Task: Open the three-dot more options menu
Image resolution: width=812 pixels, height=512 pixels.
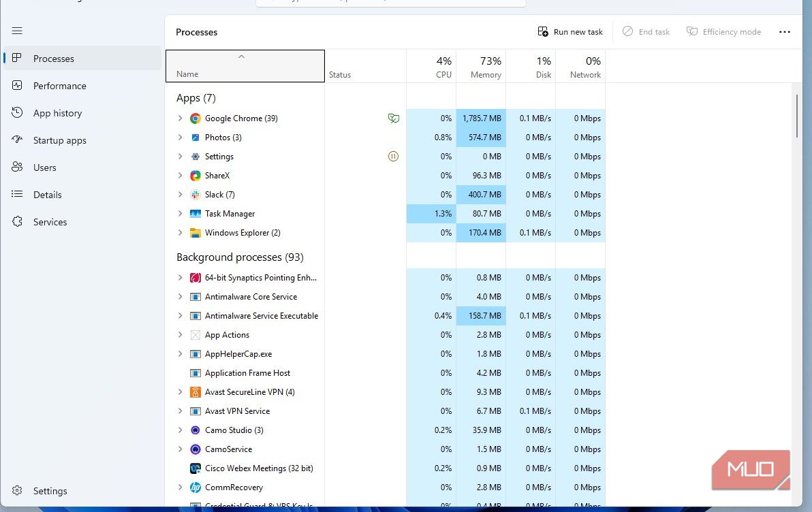Action: pyautogui.click(x=785, y=31)
